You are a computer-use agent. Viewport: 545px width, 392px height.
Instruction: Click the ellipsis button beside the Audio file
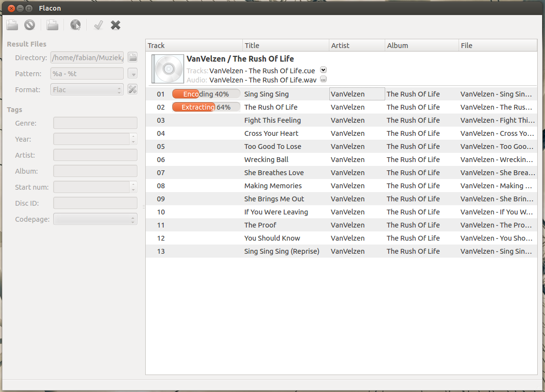coord(324,80)
